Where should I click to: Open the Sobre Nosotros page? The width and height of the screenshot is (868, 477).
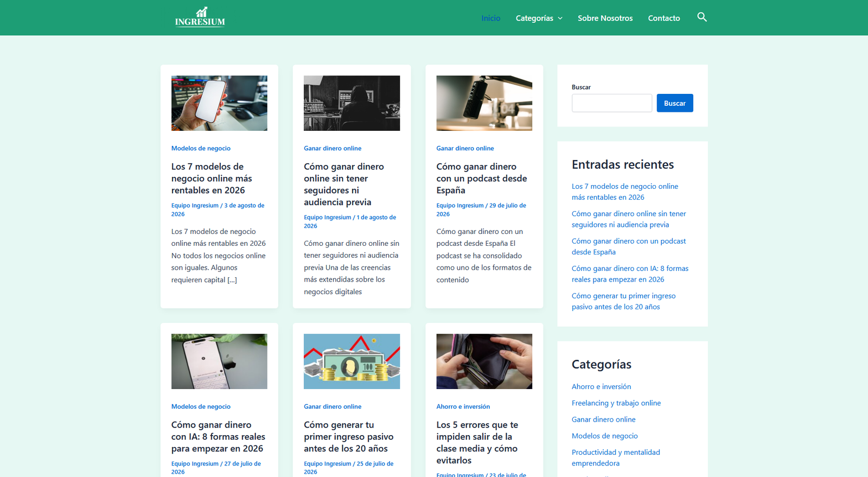pos(605,18)
